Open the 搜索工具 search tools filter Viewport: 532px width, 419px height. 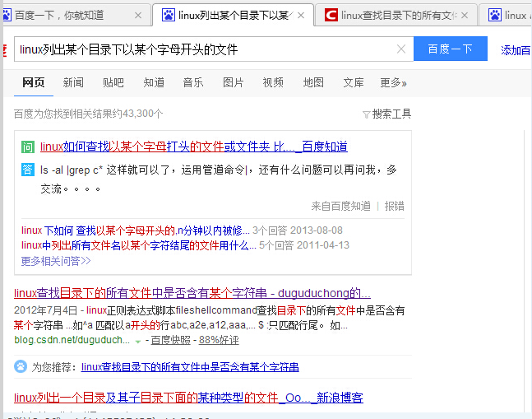click(391, 114)
